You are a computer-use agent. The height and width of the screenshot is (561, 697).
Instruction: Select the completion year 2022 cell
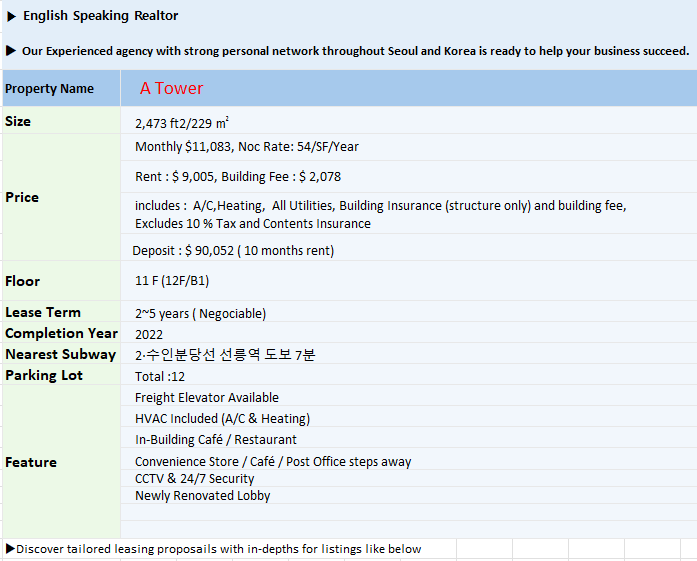pos(409,332)
